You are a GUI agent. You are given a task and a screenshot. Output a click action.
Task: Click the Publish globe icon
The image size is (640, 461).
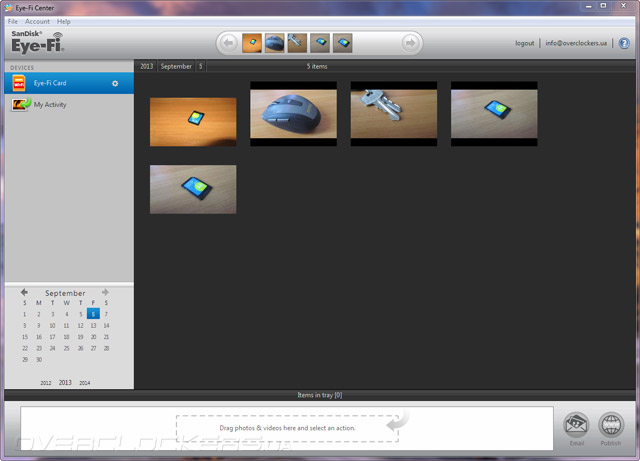click(x=611, y=425)
